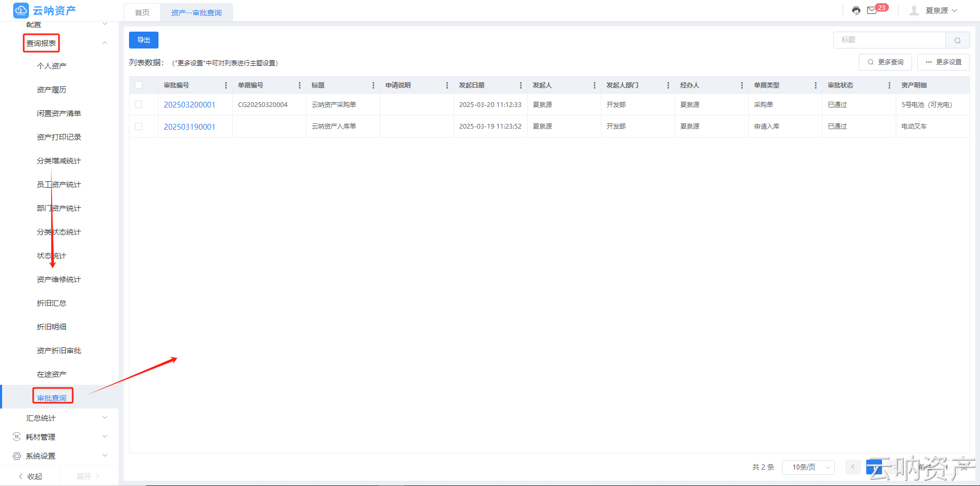Expand the 汇总统计 menu chevron

point(105,417)
